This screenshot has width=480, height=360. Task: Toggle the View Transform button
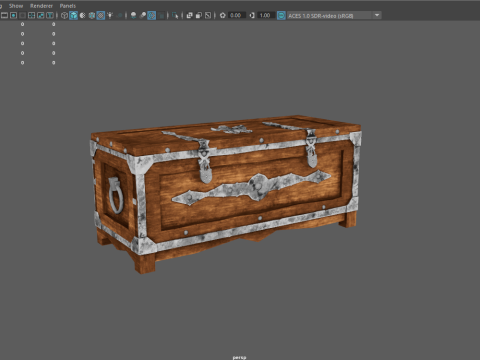tap(281, 15)
